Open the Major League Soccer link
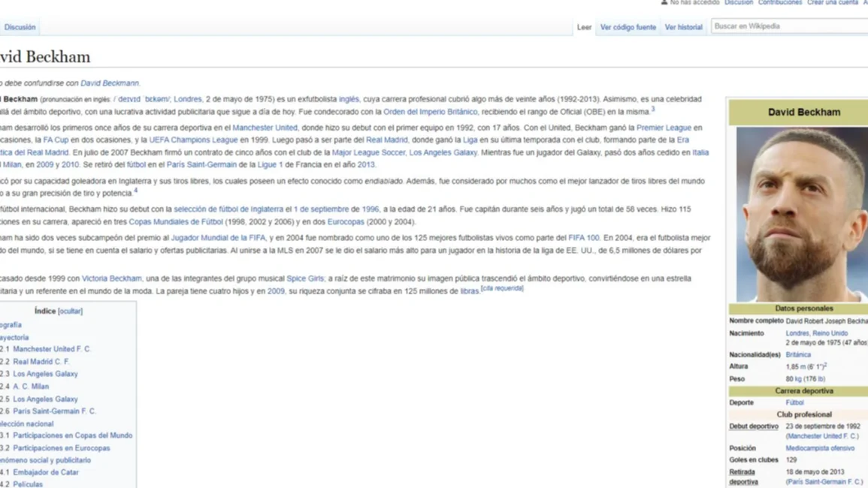 point(368,152)
